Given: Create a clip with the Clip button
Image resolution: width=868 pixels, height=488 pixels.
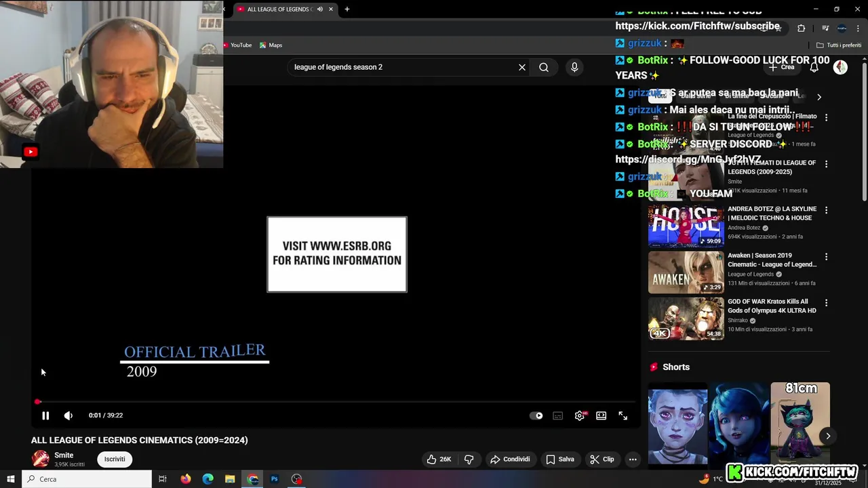Looking at the screenshot, I should (x=602, y=459).
